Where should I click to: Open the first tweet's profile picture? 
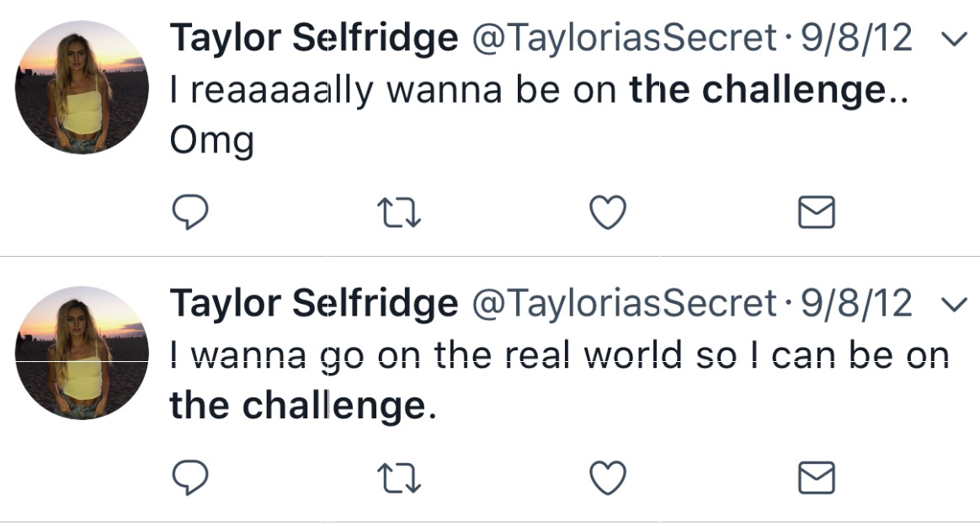82,87
